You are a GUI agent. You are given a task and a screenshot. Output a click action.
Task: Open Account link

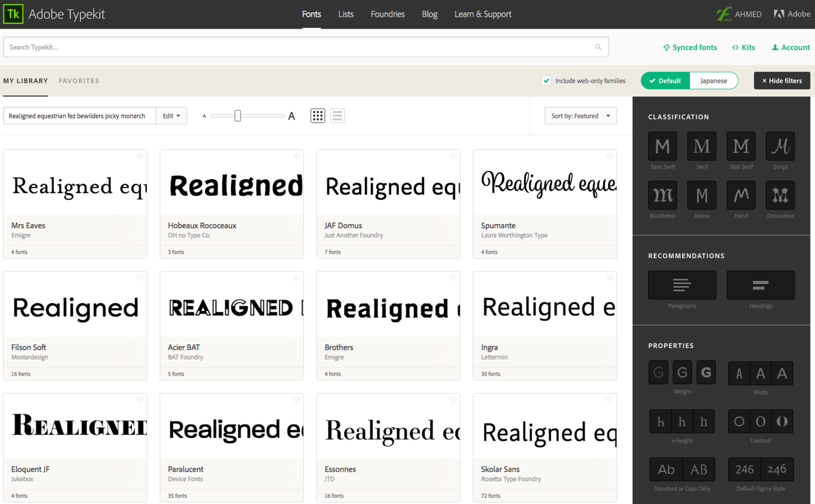(790, 48)
